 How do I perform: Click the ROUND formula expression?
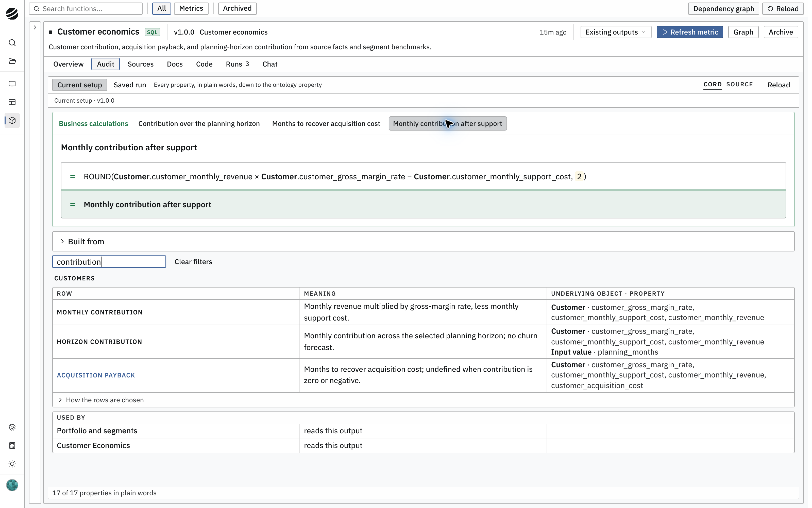click(335, 177)
